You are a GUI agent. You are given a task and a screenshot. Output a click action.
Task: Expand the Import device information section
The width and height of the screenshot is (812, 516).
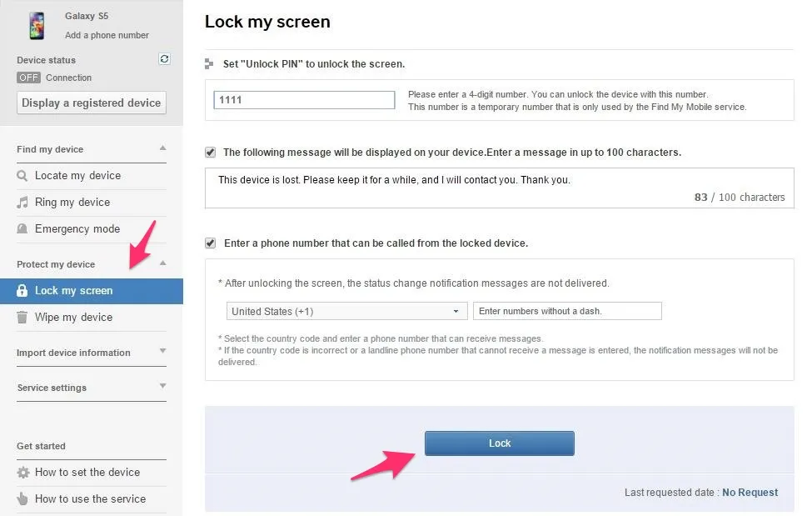pyautogui.click(x=162, y=351)
